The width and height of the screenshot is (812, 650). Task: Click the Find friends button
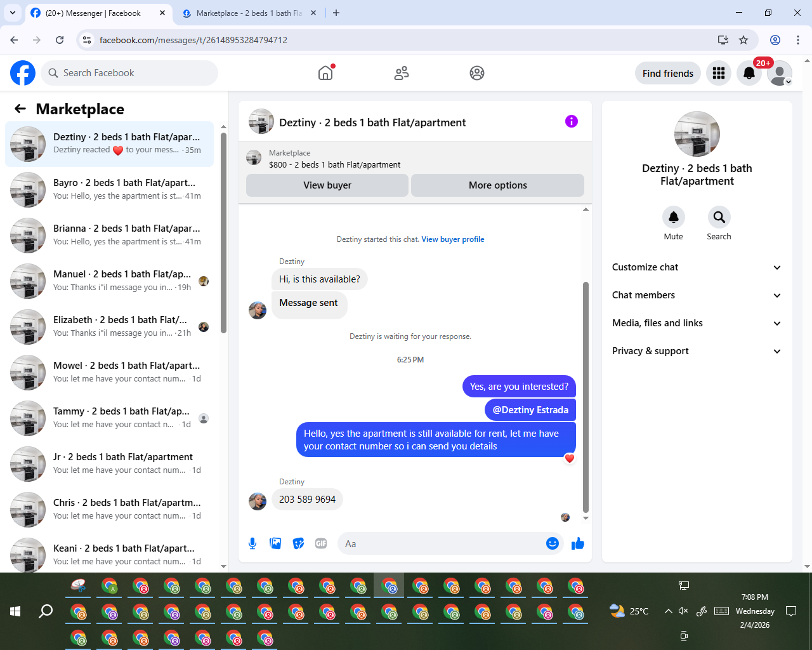tap(668, 73)
